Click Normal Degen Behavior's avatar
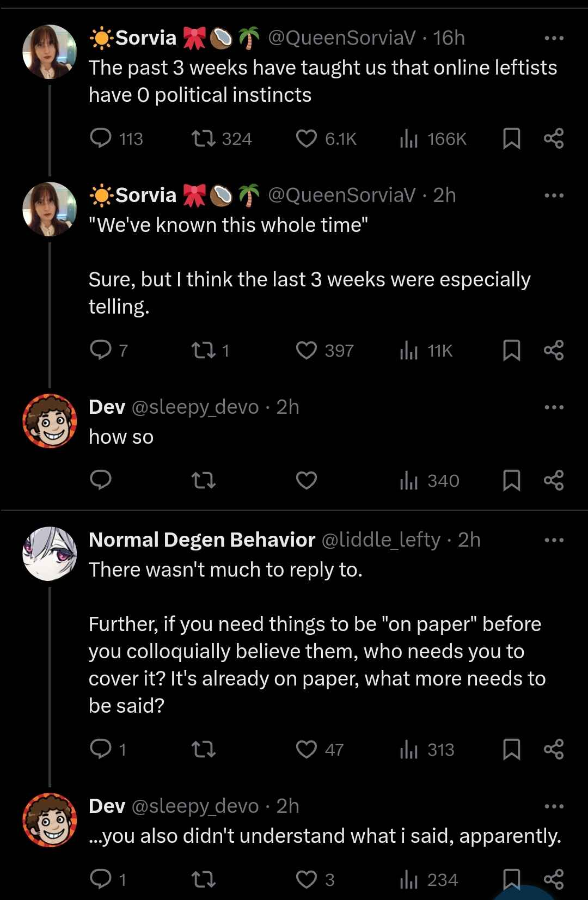Viewport: 588px width, 900px height. click(x=50, y=554)
